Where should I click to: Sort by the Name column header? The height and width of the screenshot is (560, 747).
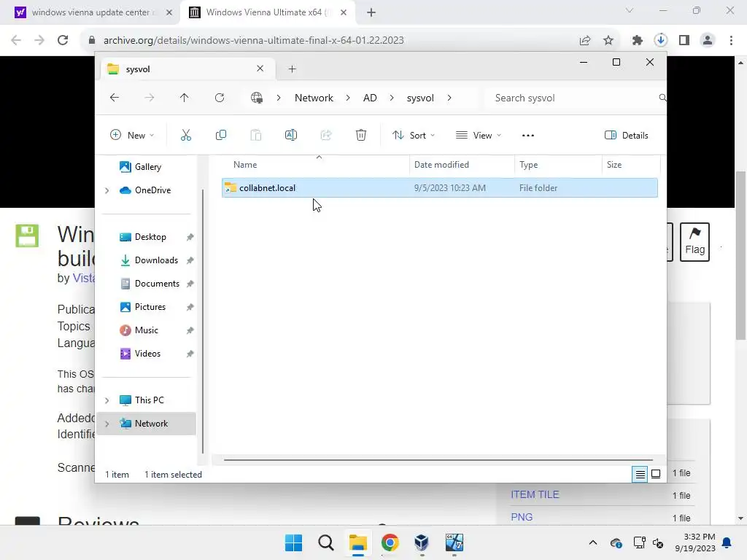(x=245, y=165)
